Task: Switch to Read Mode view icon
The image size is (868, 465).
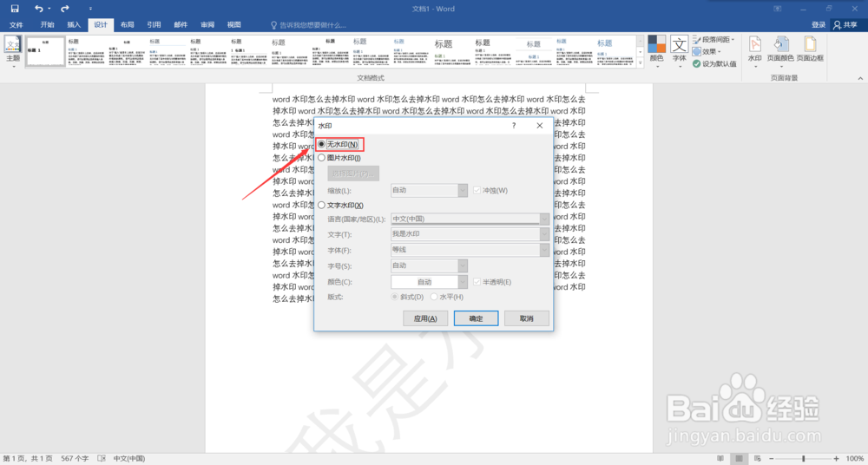Action: 720,459
